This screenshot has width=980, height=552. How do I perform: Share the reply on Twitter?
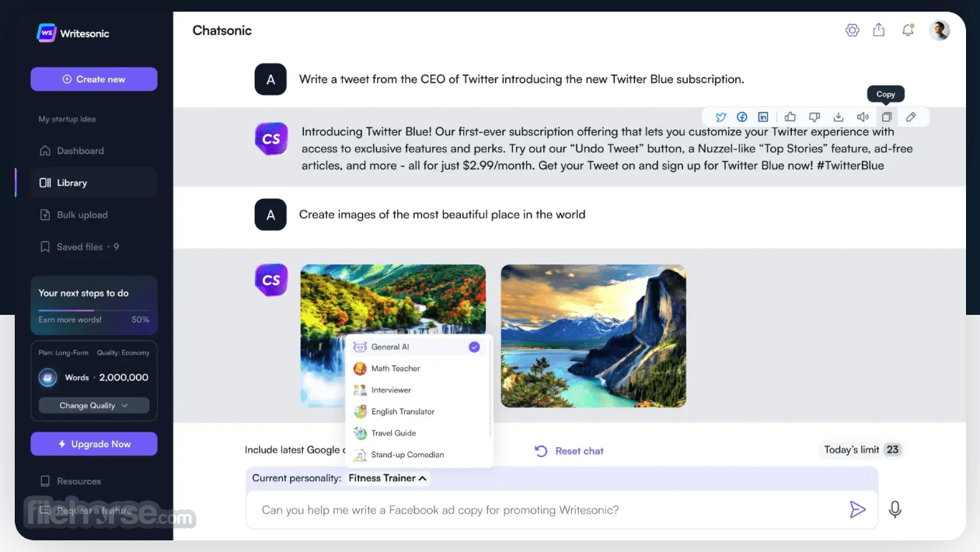click(x=721, y=117)
